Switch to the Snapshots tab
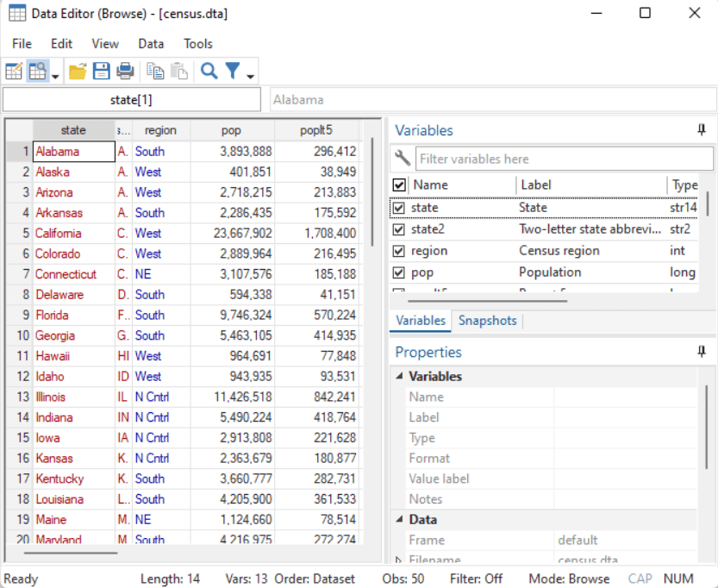This screenshot has height=588, width=718. coord(487,321)
